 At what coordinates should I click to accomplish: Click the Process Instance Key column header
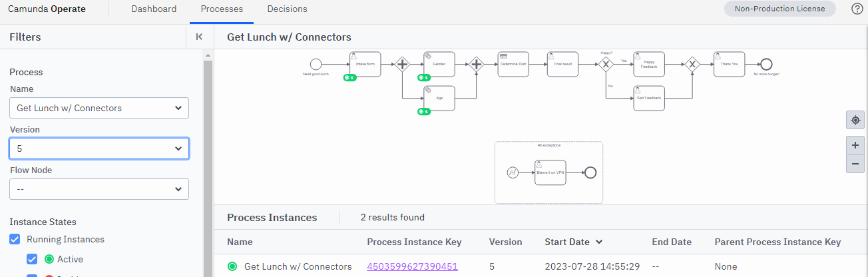[414, 242]
